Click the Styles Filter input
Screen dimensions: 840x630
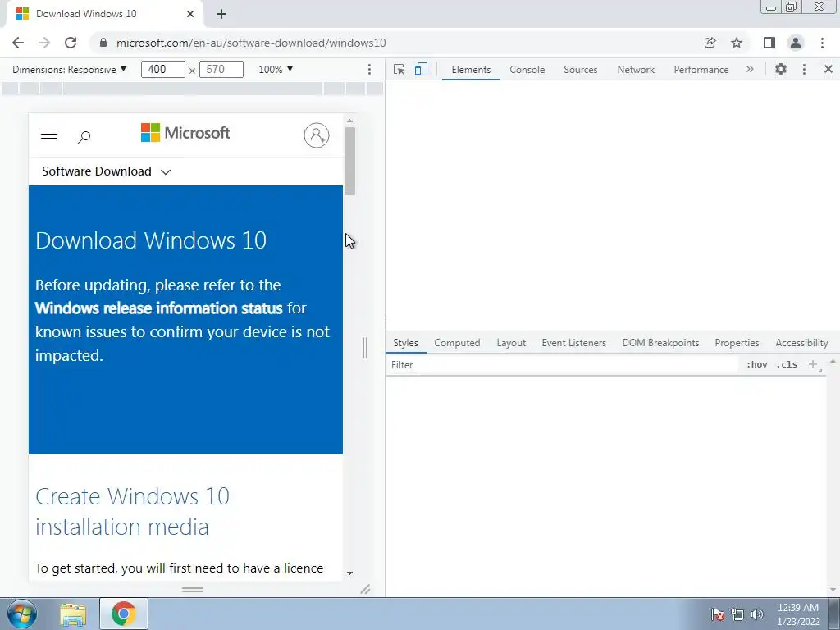pyautogui.click(x=563, y=365)
